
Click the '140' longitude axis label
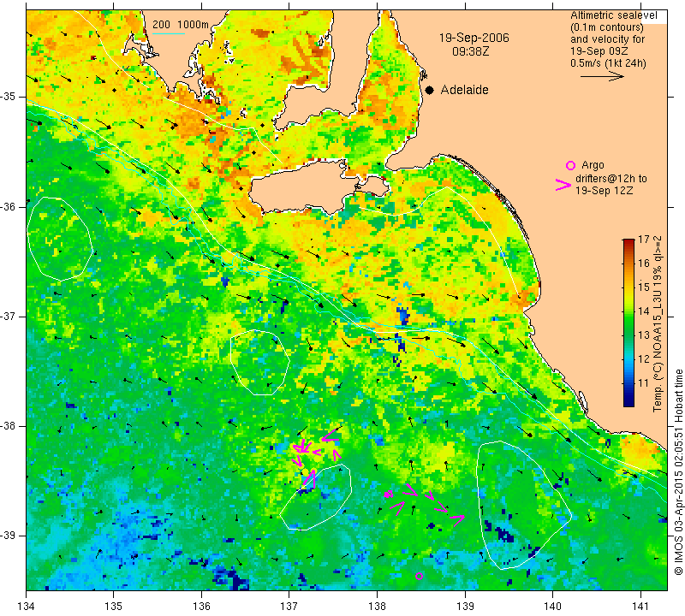[x=552, y=607]
